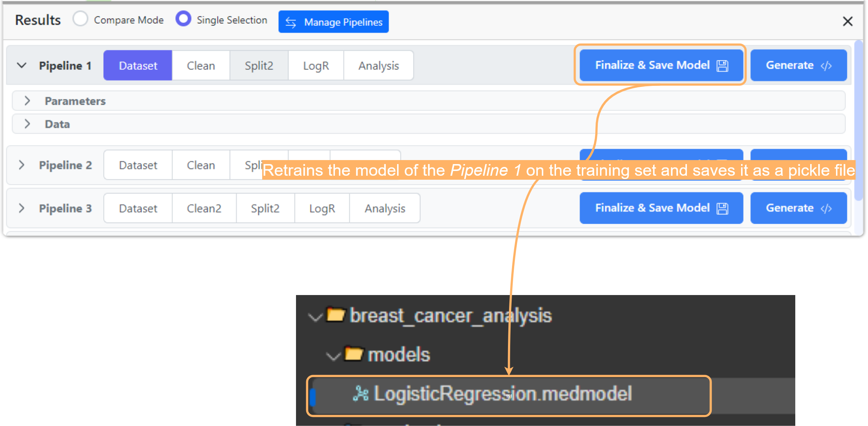This screenshot has width=868, height=426.
Task: Expand Pipeline 3 row
Action: tap(22, 208)
